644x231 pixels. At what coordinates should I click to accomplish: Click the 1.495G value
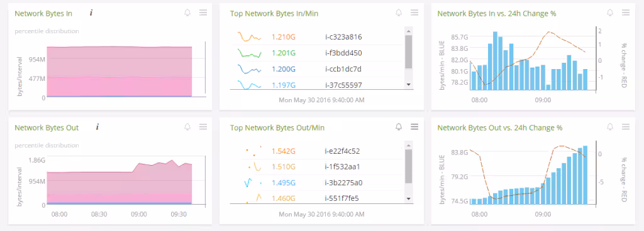pos(284,183)
